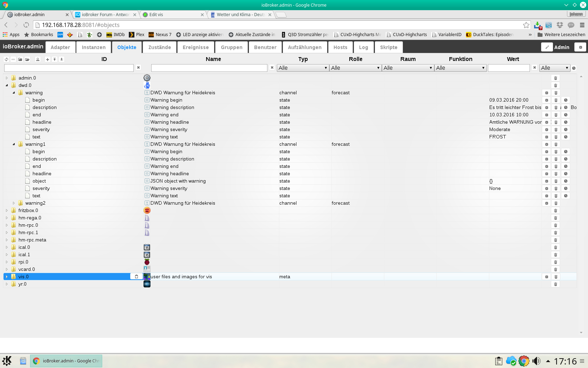Switch to the Edit vis browser tab

click(173, 15)
